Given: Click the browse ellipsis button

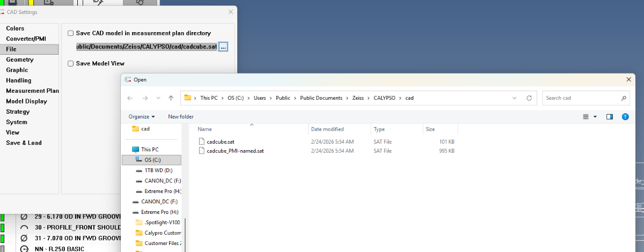Looking at the screenshot, I should point(223,47).
